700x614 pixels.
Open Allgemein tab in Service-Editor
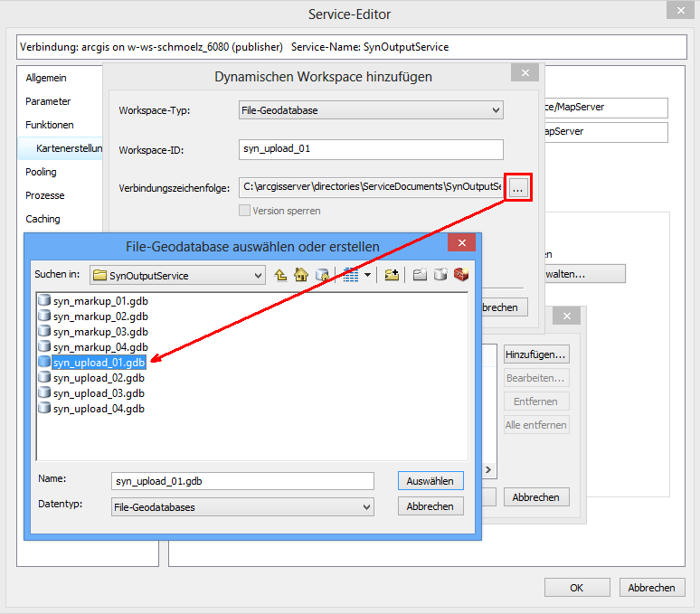[46, 78]
